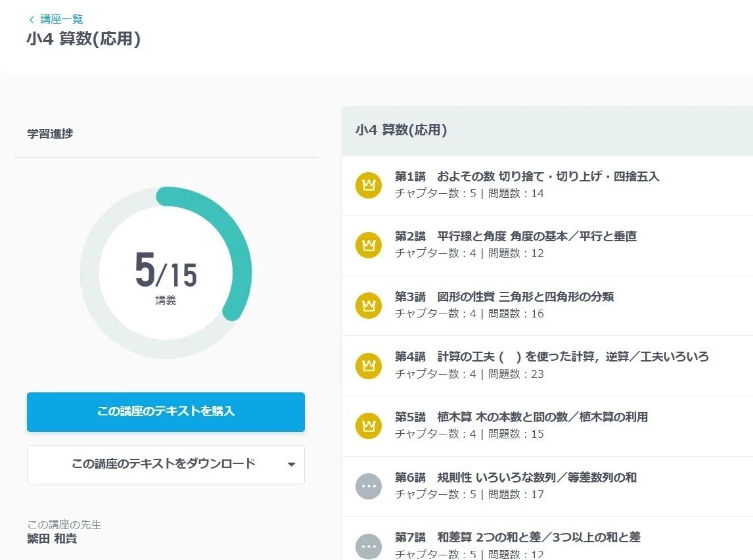Open lecture 第3講 図形の性質

[x=547, y=306]
